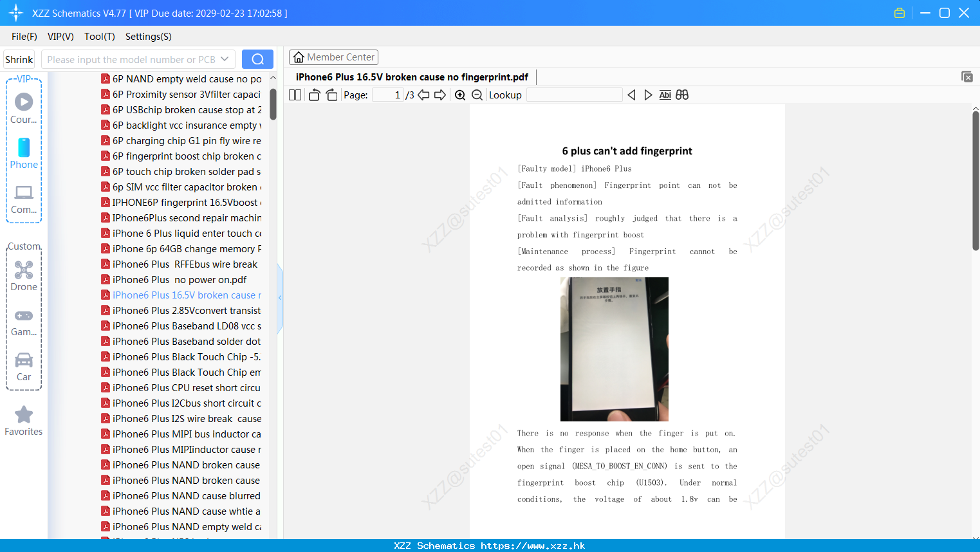
Task: Open 'iPhone6 Plus NAND cause blurred' file
Action: click(181, 496)
